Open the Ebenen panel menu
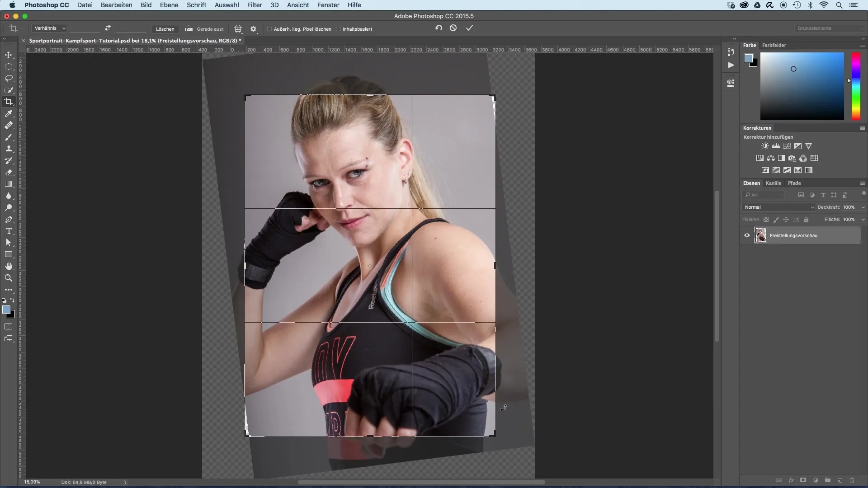The image size is (868, 488). (x=862, y=183)
